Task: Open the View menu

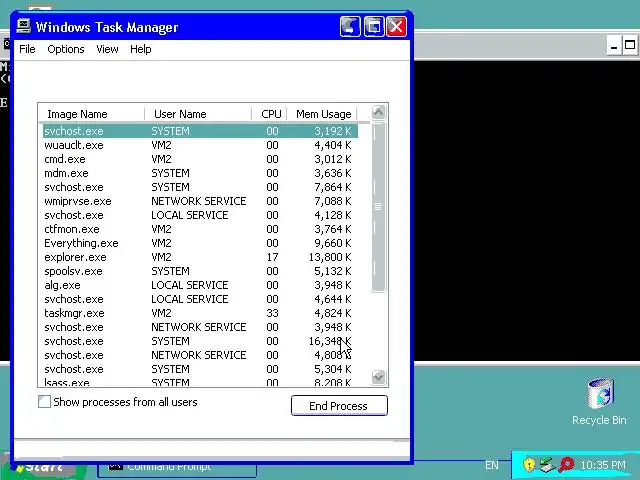Action: (107, 49)
